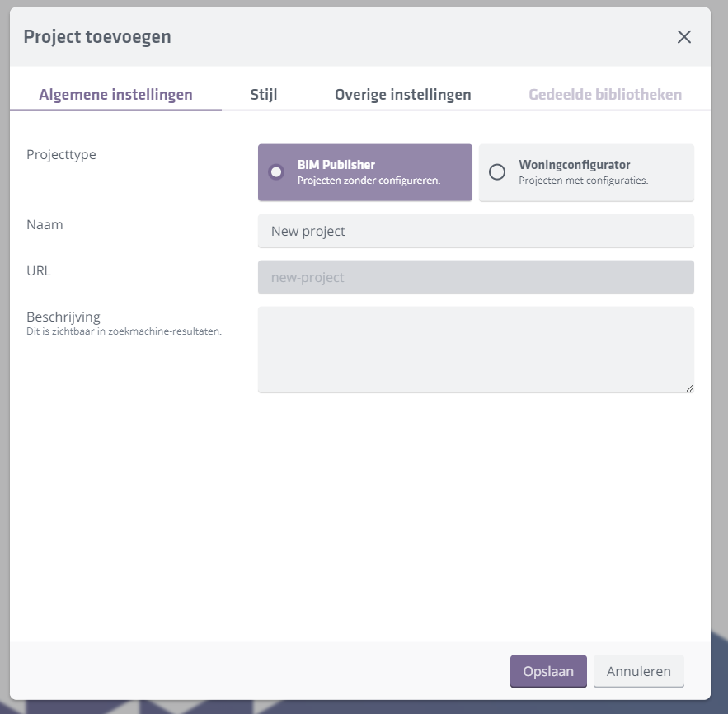
Task: Return to the Algemene instellingen tab
Action: coord(115,94)
